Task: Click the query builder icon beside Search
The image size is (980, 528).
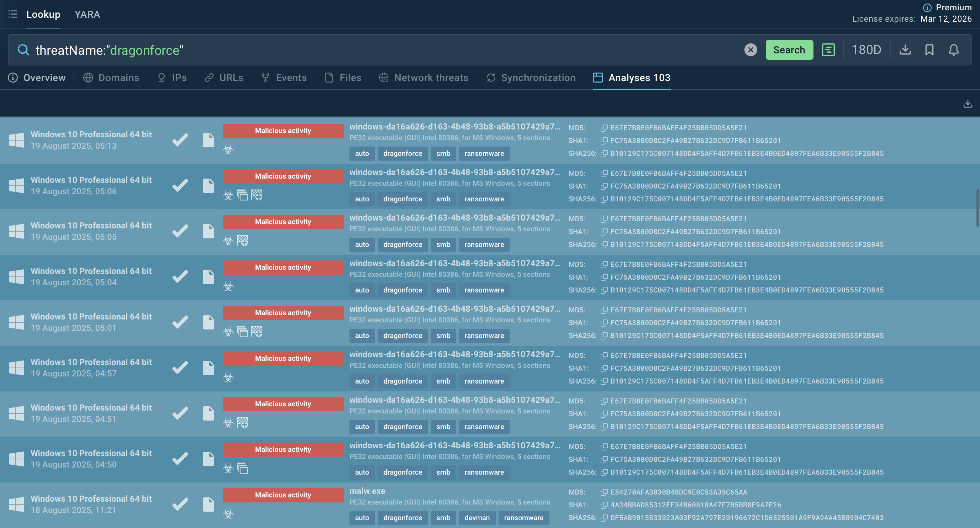Action: pyautogui.click(x=828, y=50)
